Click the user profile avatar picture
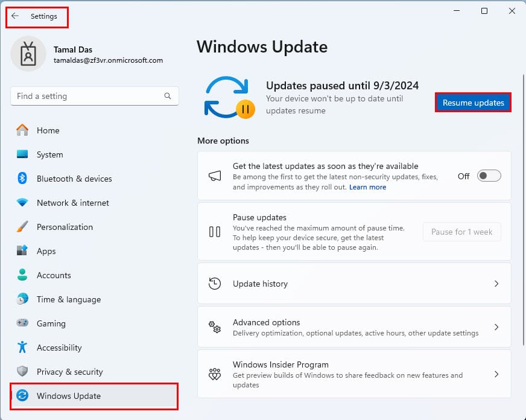 click(28, 54)
